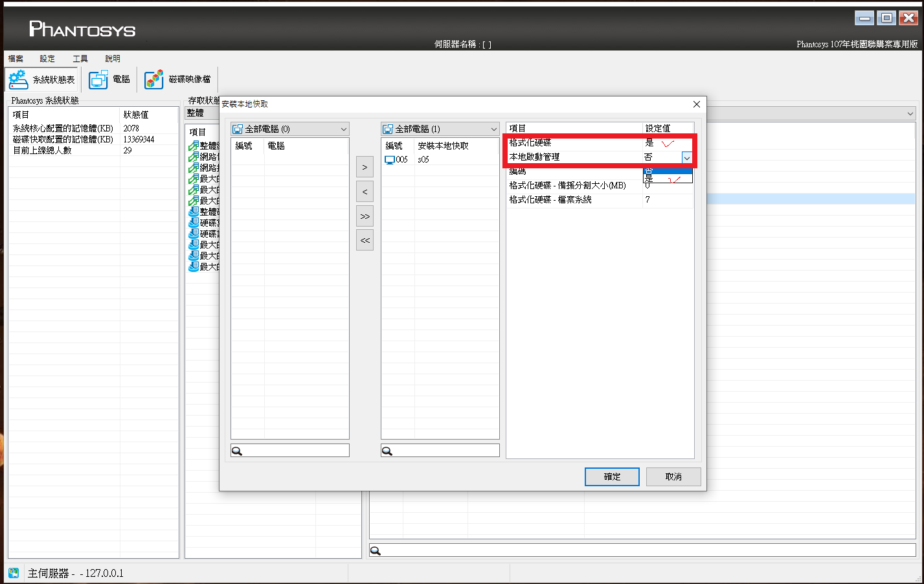Close the 安裝本地快取 dialog
The height and width of the screenshot is (584, 924).
(697, 104)
